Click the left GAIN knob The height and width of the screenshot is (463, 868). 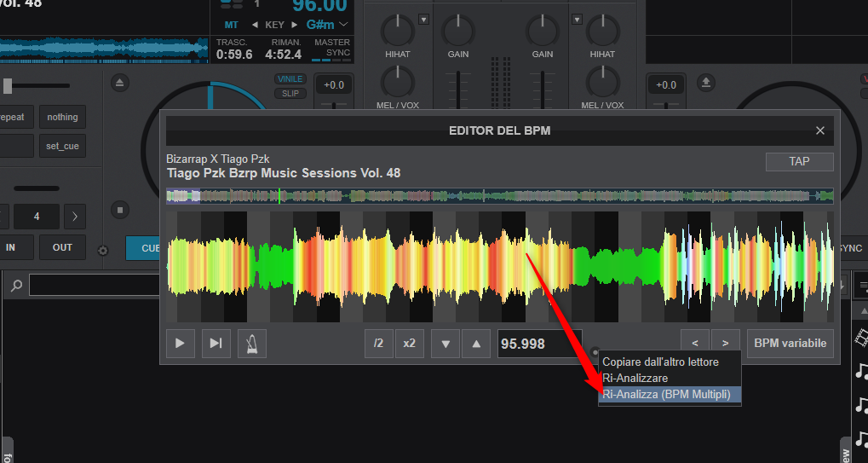pyautogui.click(x=457, y=31)
